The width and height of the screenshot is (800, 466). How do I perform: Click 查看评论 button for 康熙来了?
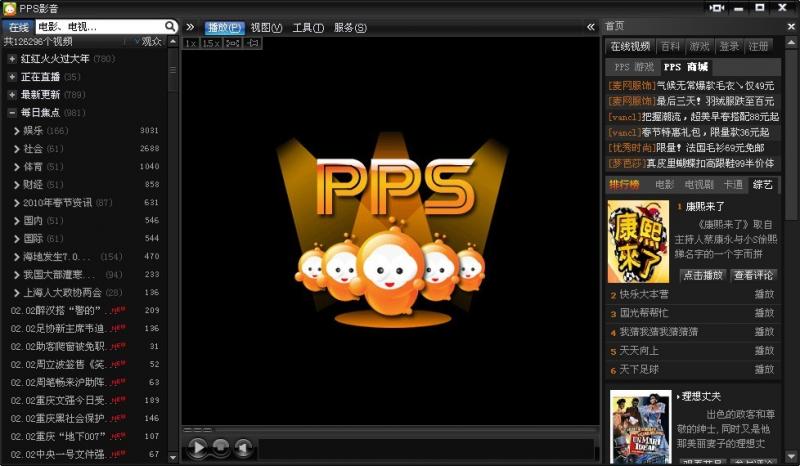click(753, 275)
